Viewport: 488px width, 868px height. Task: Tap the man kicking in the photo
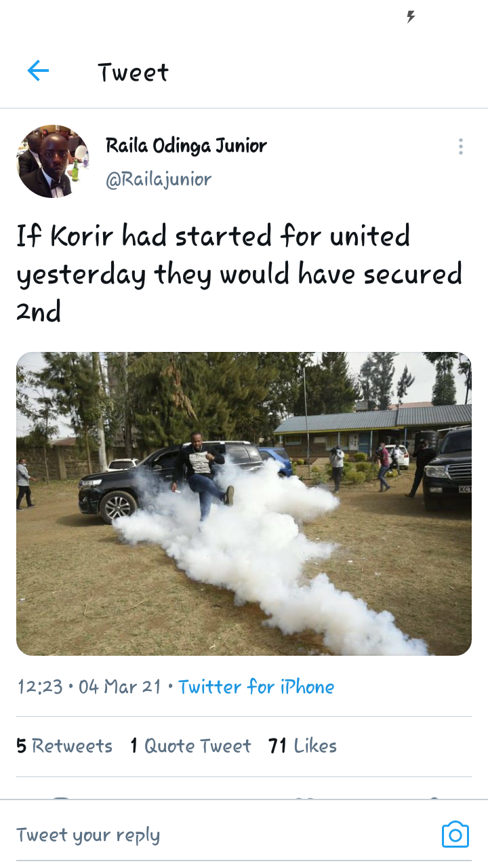pyautogui.click(x=202, y=475)
